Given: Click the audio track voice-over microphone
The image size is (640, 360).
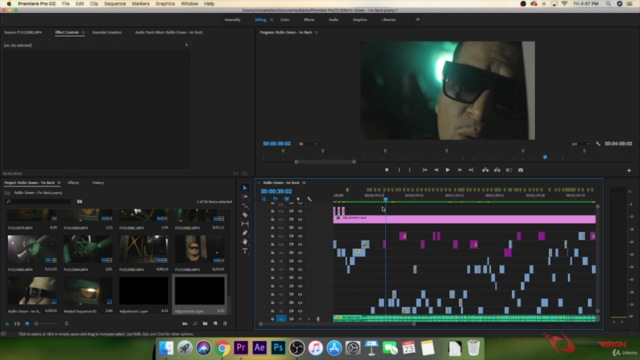Looking at the screenshot, I should [318, 319].
